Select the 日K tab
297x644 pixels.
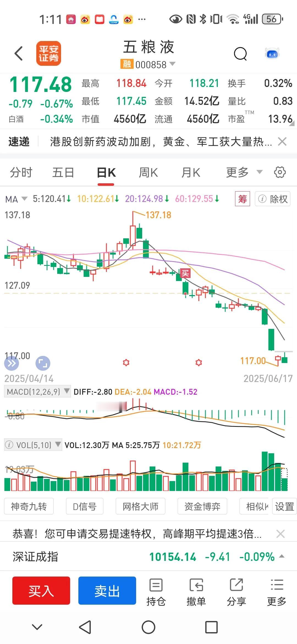pos(106,173)
